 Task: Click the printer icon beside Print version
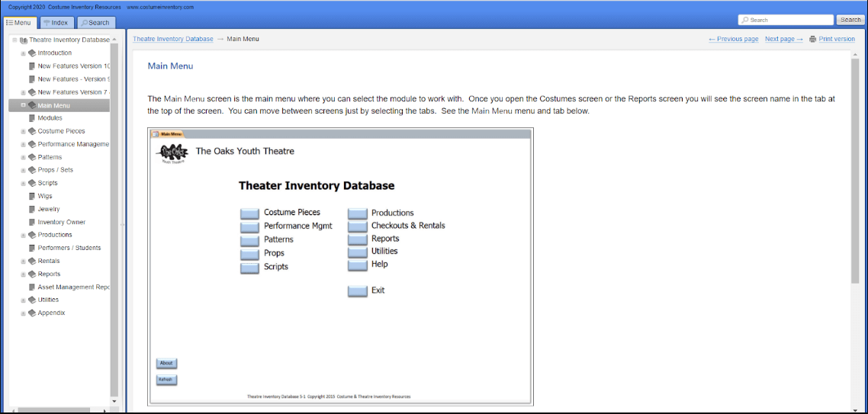click(x=812, y=40)
